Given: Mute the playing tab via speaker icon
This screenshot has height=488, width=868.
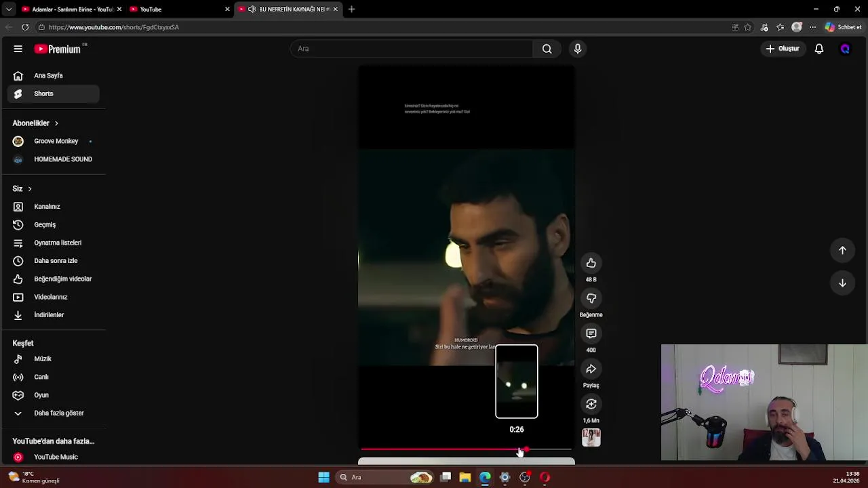Looking at the screenshot, I should pyautogui.click(x=252, y=9).
